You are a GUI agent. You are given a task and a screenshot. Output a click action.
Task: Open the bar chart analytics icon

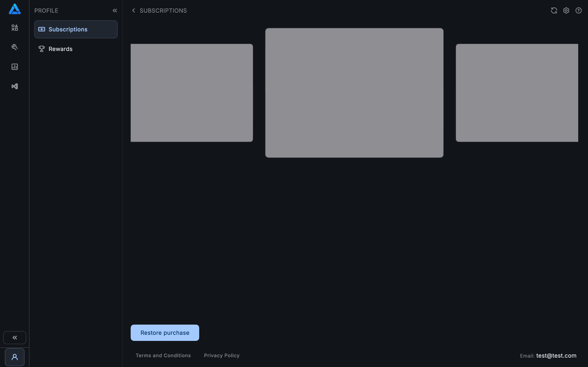(x=14, y=67)
